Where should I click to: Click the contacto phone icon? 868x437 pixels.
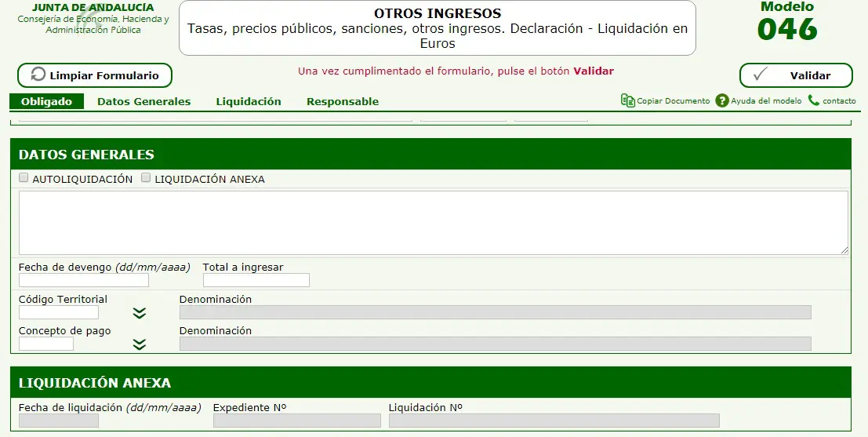point(814,100)
